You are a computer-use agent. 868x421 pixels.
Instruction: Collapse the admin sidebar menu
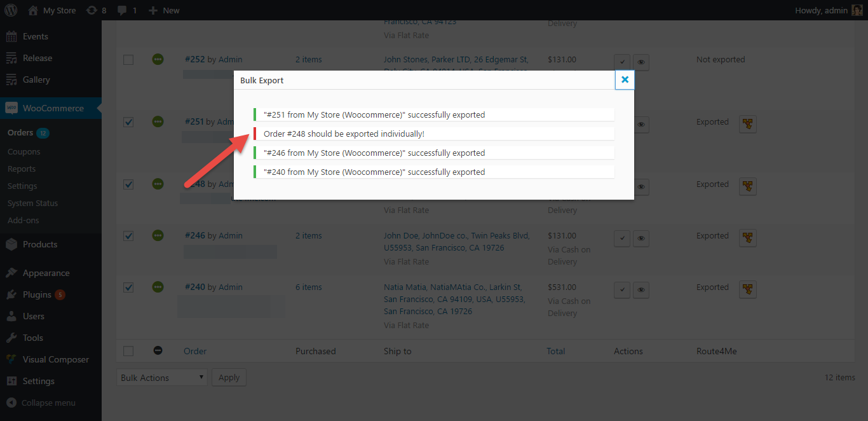tap(48, 403)
